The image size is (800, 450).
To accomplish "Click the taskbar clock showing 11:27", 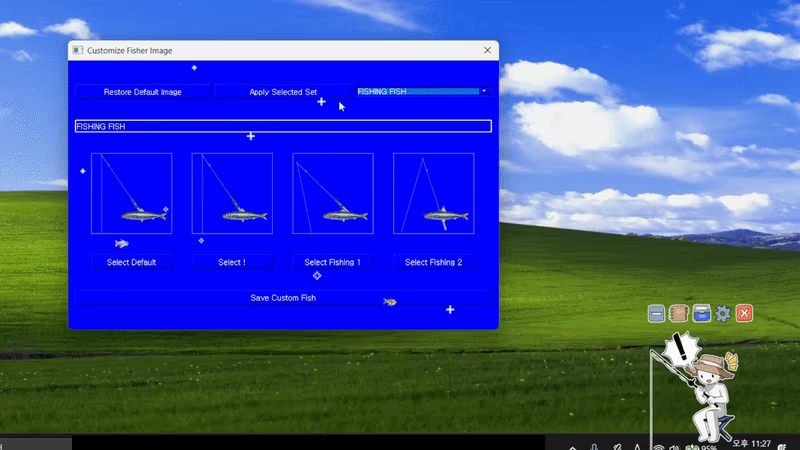I will (752, 444).
